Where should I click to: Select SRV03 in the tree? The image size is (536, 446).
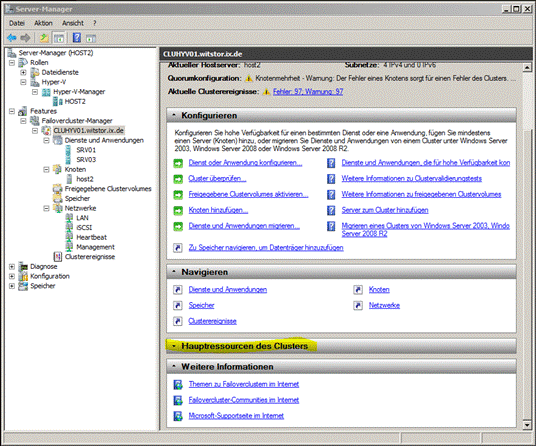86,160
